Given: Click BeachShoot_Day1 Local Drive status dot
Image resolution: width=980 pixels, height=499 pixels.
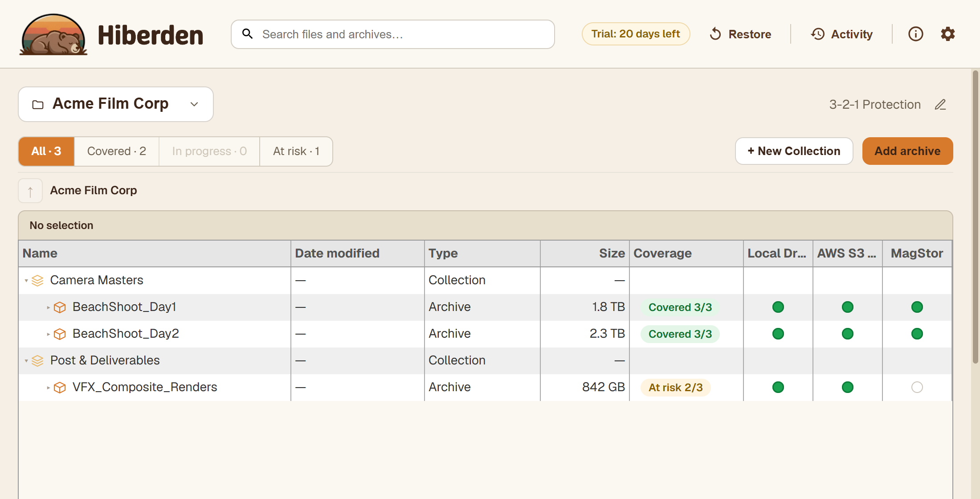Looking at the screenshot, I should coord(778,307).
